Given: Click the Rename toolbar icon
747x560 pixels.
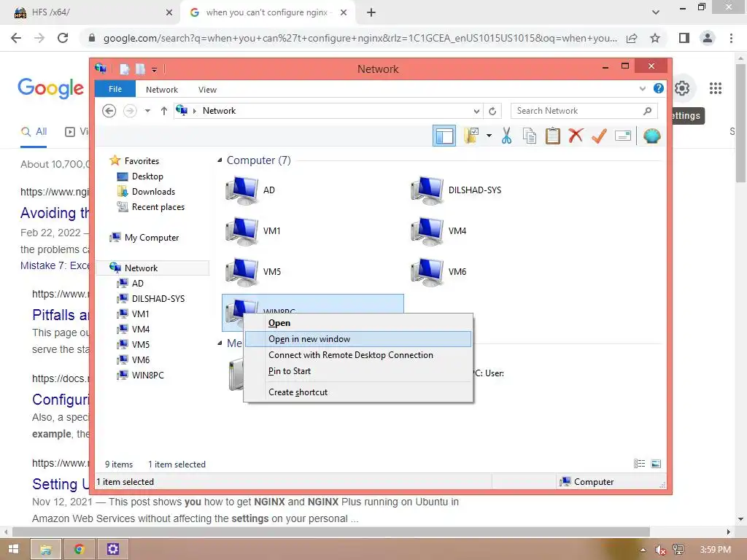Looking at the screenshot, I should click(623, 136).
